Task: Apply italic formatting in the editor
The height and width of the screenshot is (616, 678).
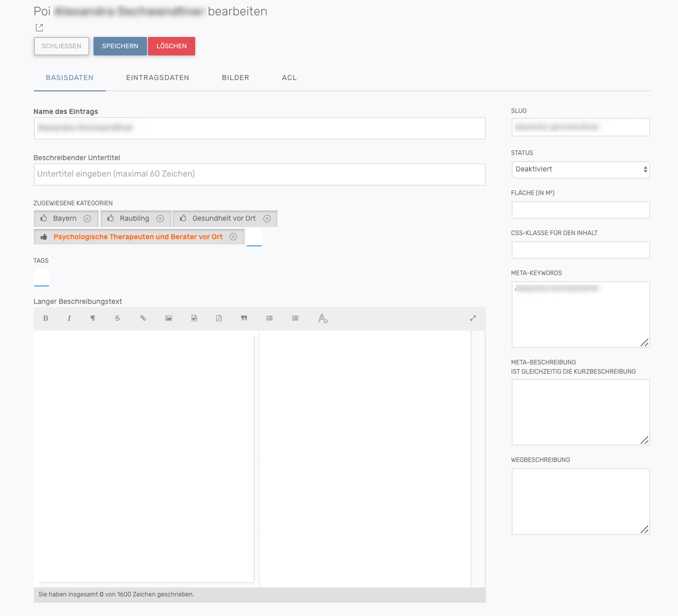Action: (x=69, y=318)
